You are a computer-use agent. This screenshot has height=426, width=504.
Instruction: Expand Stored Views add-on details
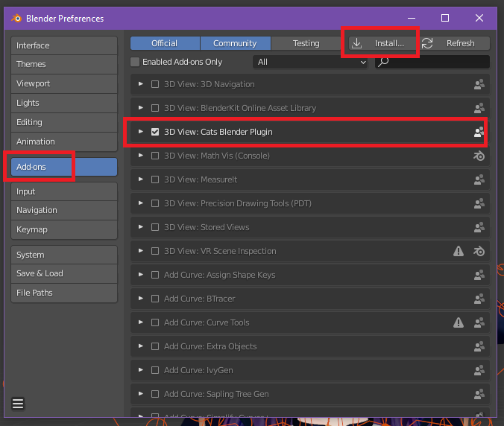pyautogui.click(x=140, y=227)
